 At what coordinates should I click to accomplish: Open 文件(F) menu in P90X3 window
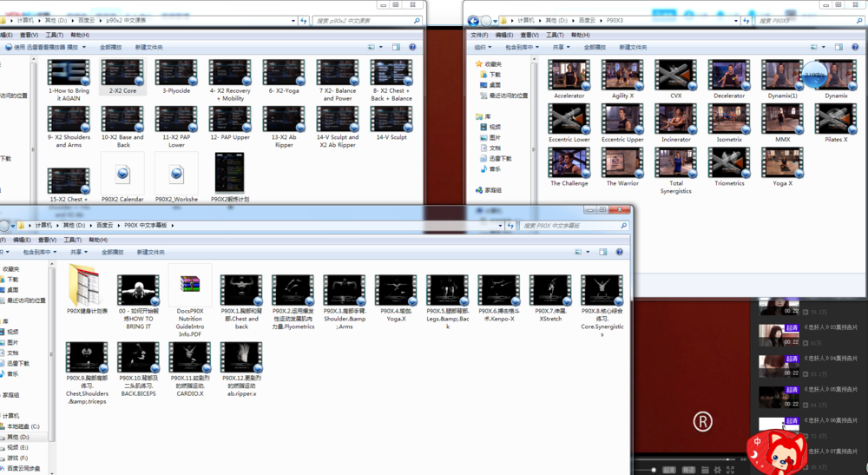point(479,35)
